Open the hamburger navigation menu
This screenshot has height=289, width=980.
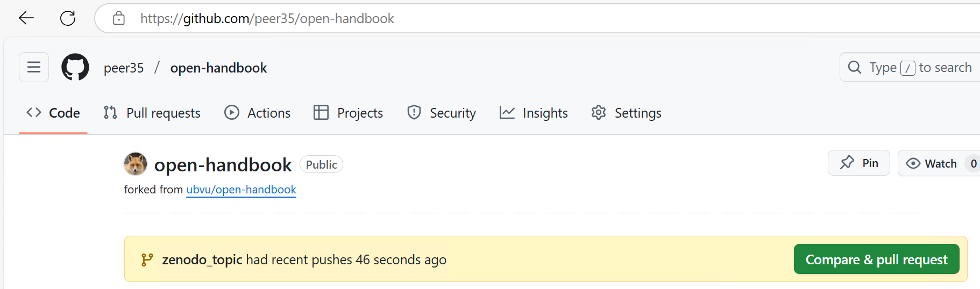coord(34,67)
